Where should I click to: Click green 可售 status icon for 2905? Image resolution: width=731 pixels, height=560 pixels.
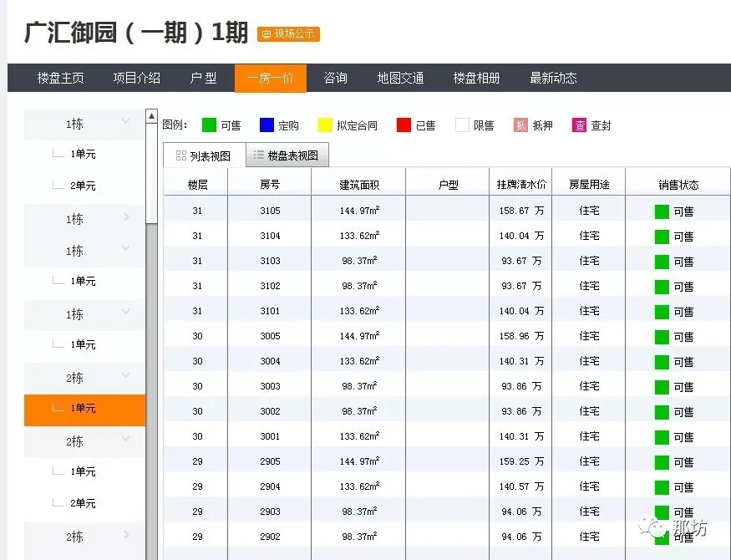[662, 462]
